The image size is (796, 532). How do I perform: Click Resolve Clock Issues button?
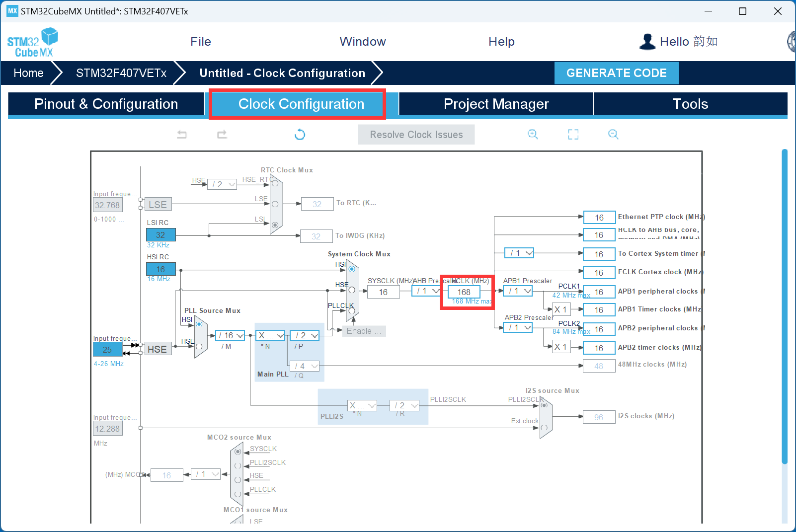click(416, 135)
